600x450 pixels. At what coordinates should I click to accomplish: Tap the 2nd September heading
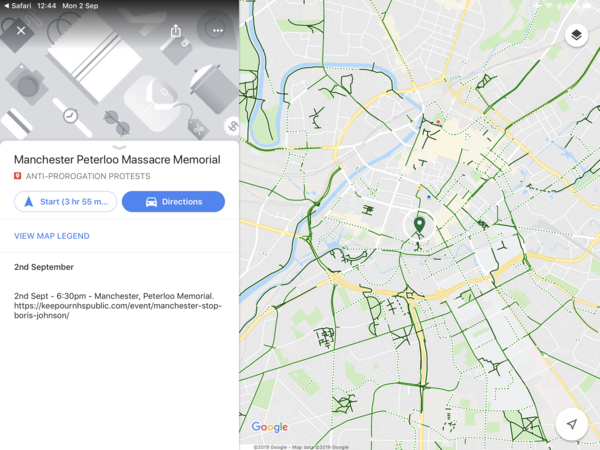[x=44, y=267]
